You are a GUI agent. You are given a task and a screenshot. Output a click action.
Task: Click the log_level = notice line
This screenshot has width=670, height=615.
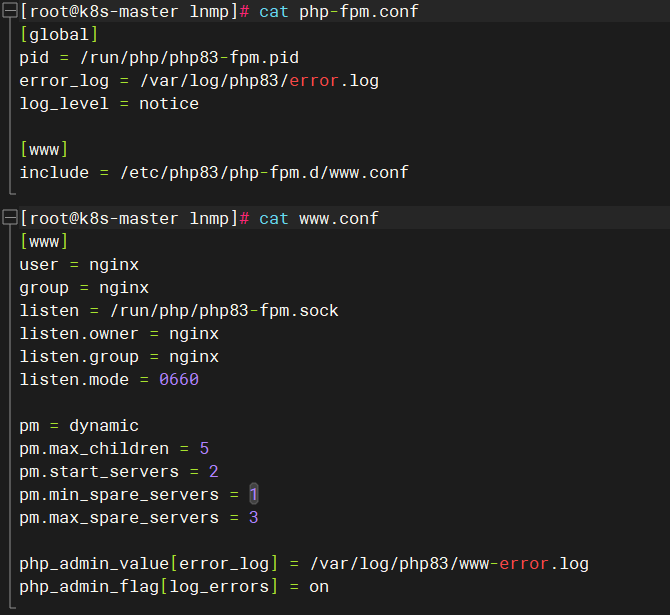(109, 104)
